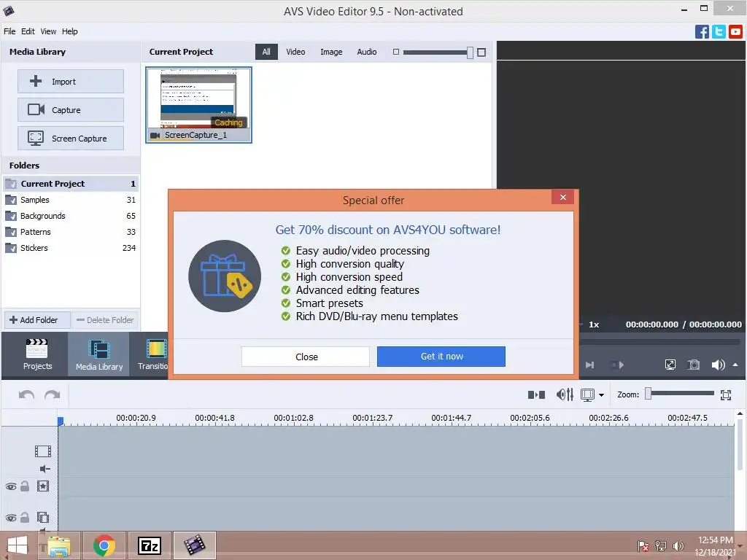Image resolution: width=747 pixels, height=560 pixels.
Task: Select the All media filter tab
Action: coord(266,52)
